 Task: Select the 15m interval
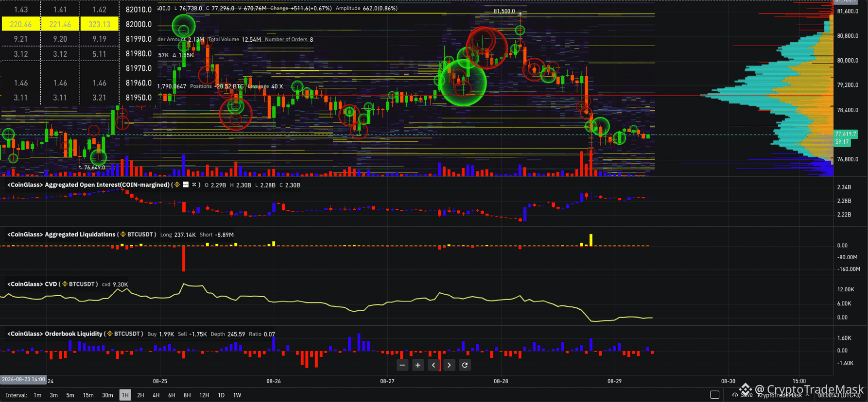coord(88,395)
